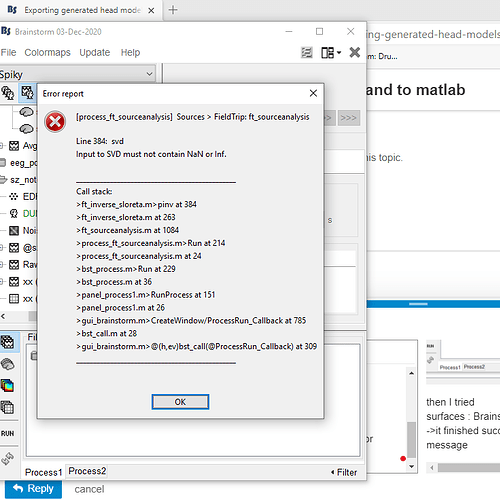Click the close-all-figures X toolbar icon
Viewport: 500px width, 500px height.
tap(355, 52)
